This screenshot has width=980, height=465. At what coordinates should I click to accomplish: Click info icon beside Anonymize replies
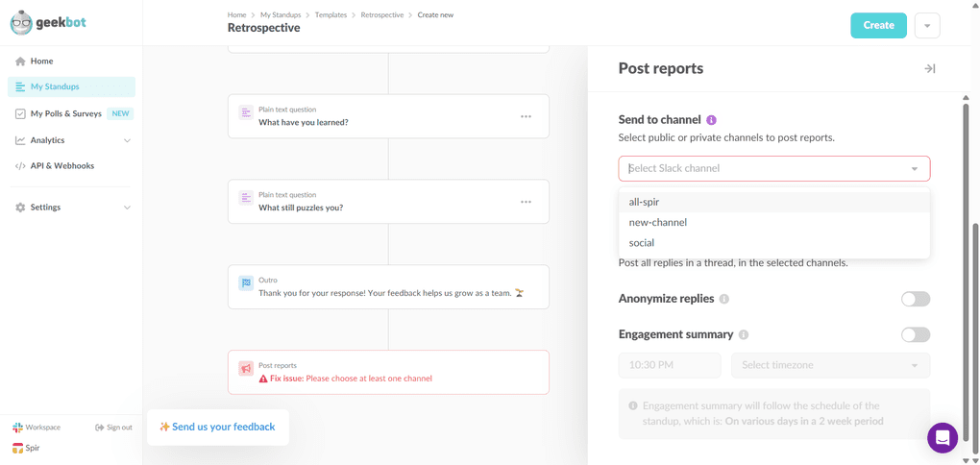tap(724, 300)
